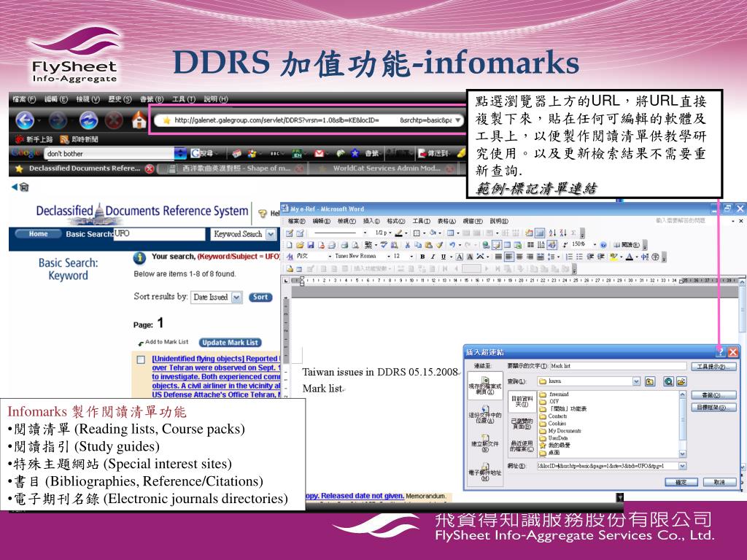Select 現存的檔案或網頁 link-to option
This screenshot has width=747, height=560.
[485, 385]
